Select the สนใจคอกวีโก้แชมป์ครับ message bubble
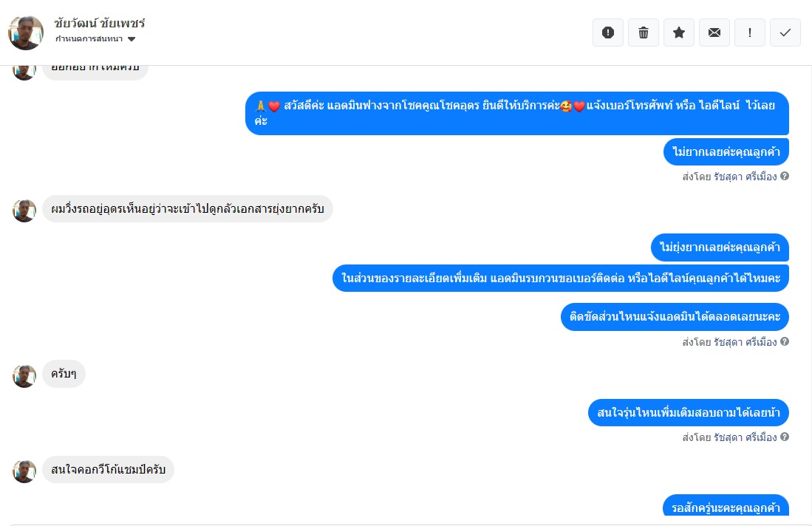 108,470
